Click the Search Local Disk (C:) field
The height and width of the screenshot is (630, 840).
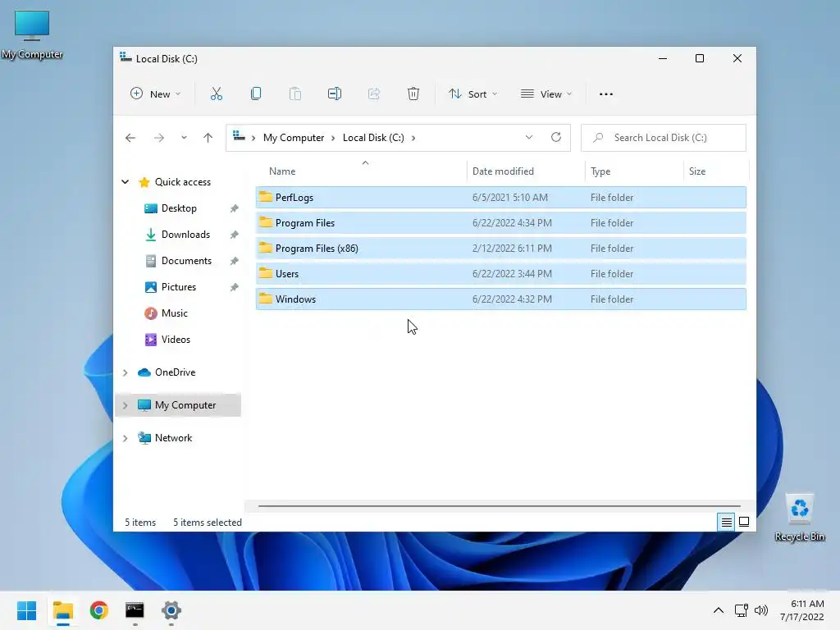pyautogui.click(x=663, y=138)
